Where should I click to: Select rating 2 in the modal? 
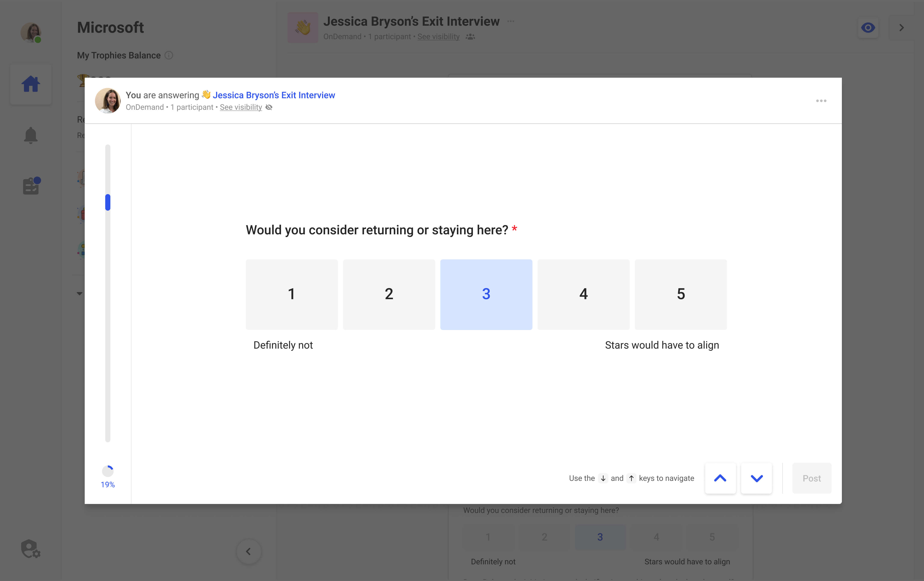tap(389, 294)
